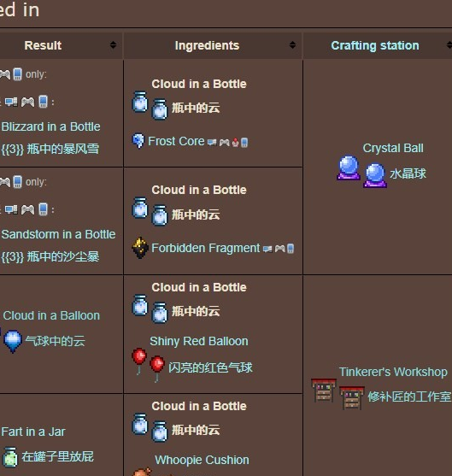Click the Shiny Red Balloon icon
Viewport: 452px width, 476px height.
(x=139, y=361)
